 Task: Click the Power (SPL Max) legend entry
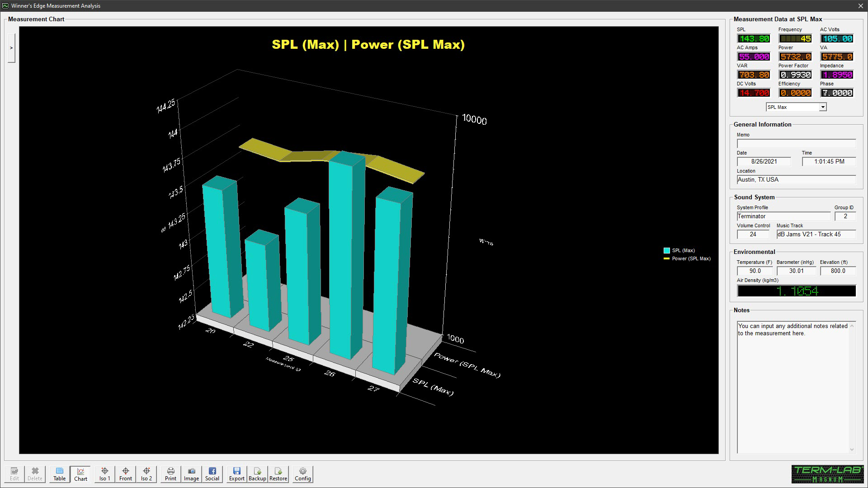point(691,258)
